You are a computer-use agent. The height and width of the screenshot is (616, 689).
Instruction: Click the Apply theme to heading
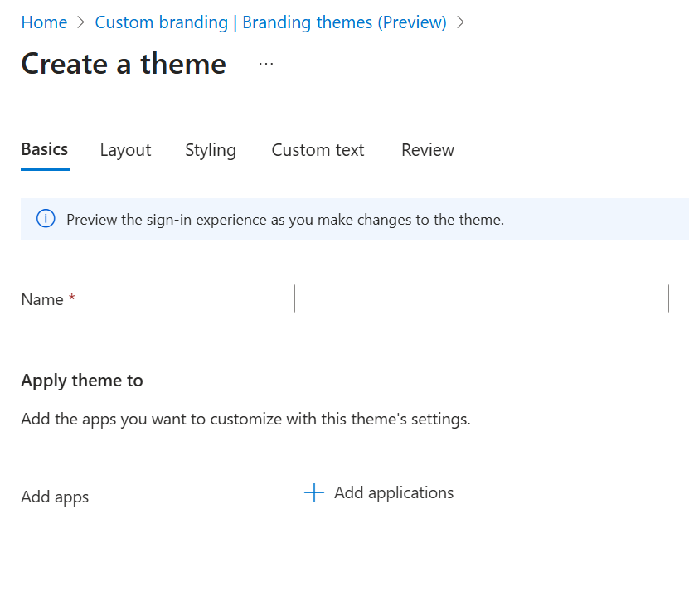(82, 381)
